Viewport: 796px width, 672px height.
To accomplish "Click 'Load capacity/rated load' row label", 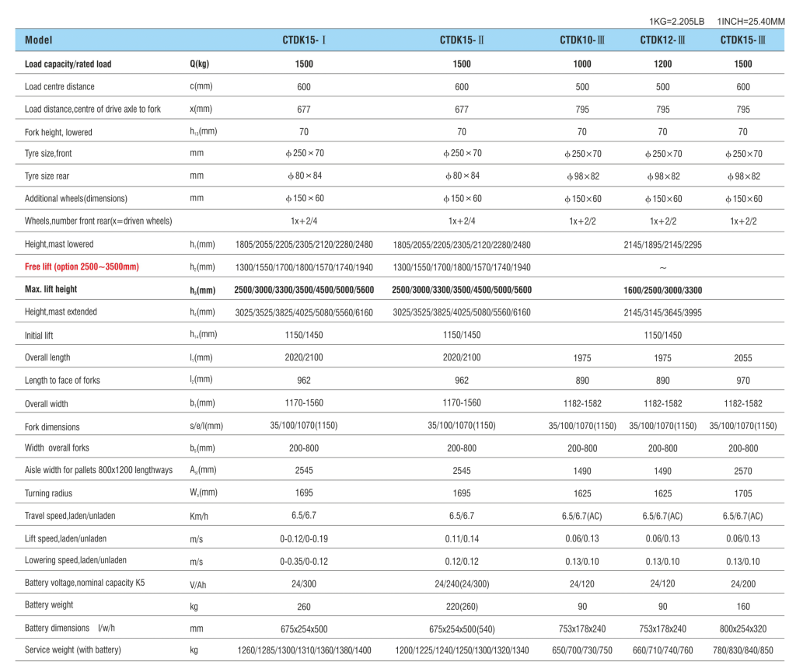I will point(68,64).
